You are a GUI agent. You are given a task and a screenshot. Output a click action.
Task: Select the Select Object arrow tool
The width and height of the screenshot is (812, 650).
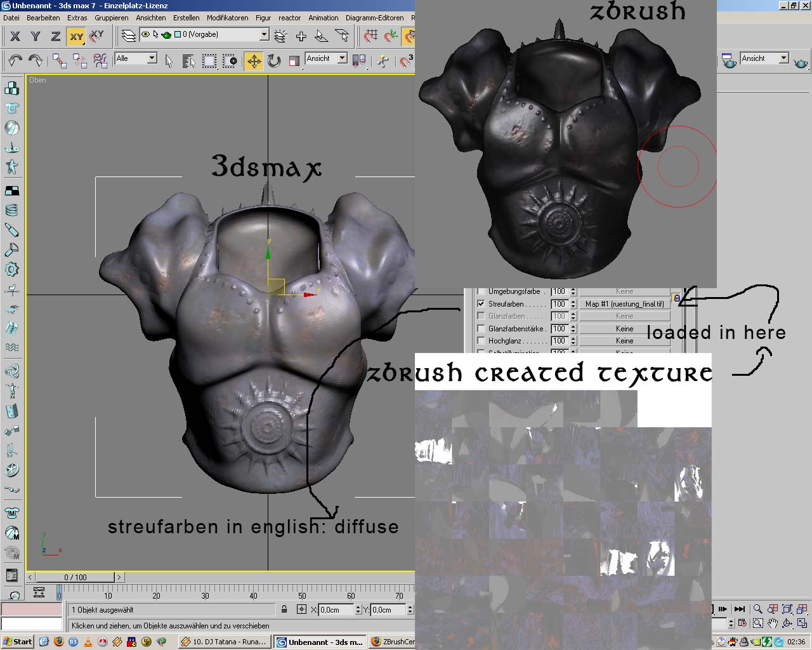(x=168, y=59)
